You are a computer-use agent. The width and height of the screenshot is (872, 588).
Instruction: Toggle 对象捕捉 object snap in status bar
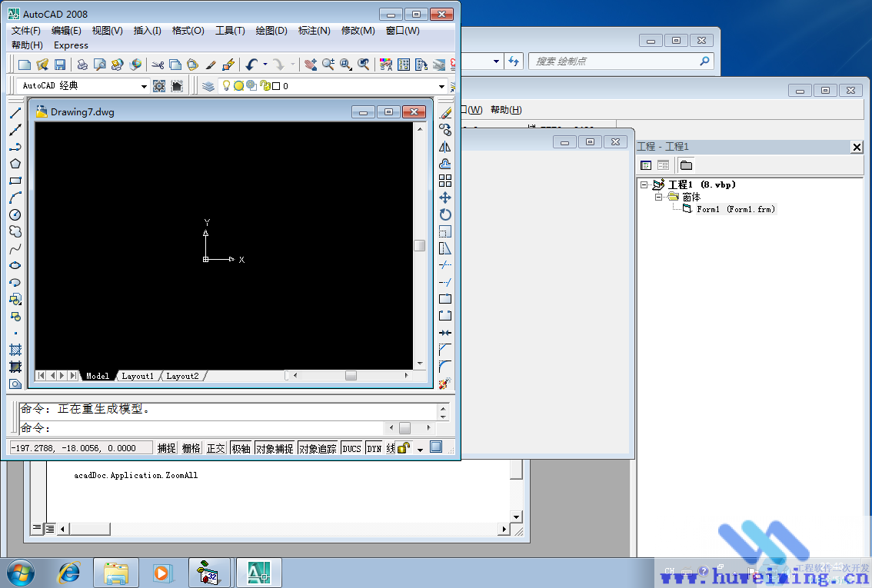275,448
